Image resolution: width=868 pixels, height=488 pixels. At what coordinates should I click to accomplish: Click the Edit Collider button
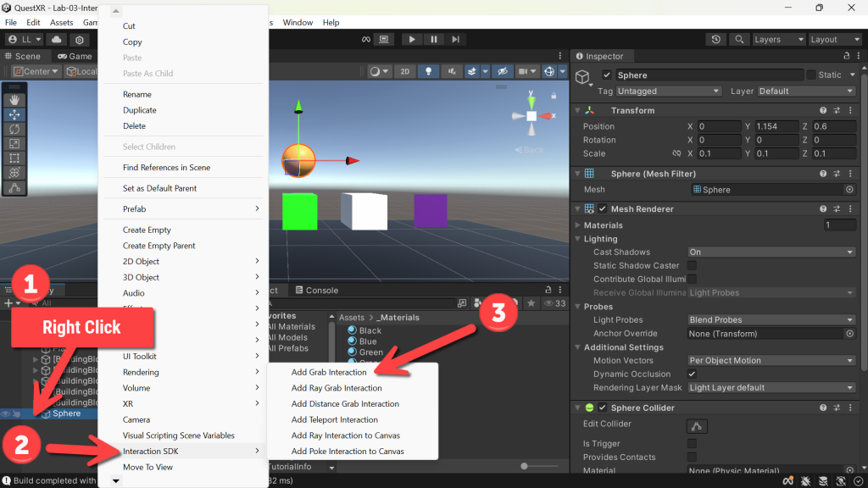[697, 426]
